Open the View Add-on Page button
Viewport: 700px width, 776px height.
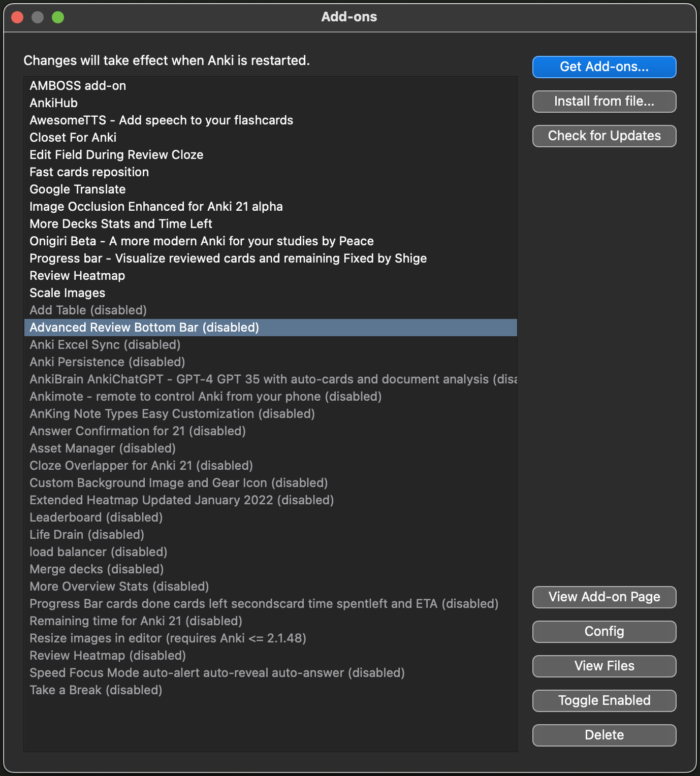point(604,597)
